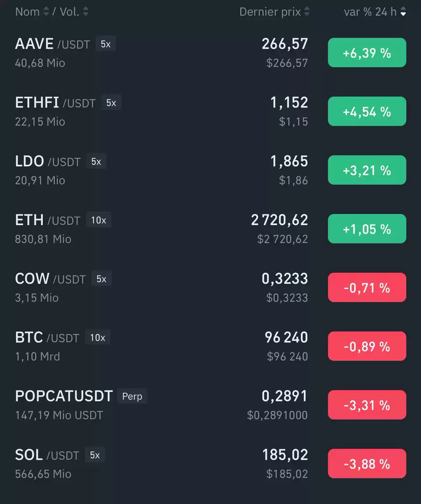Sort by Vol. arrows icon
The height and width of the screenshot is (504, 421).
click(86, 12)
